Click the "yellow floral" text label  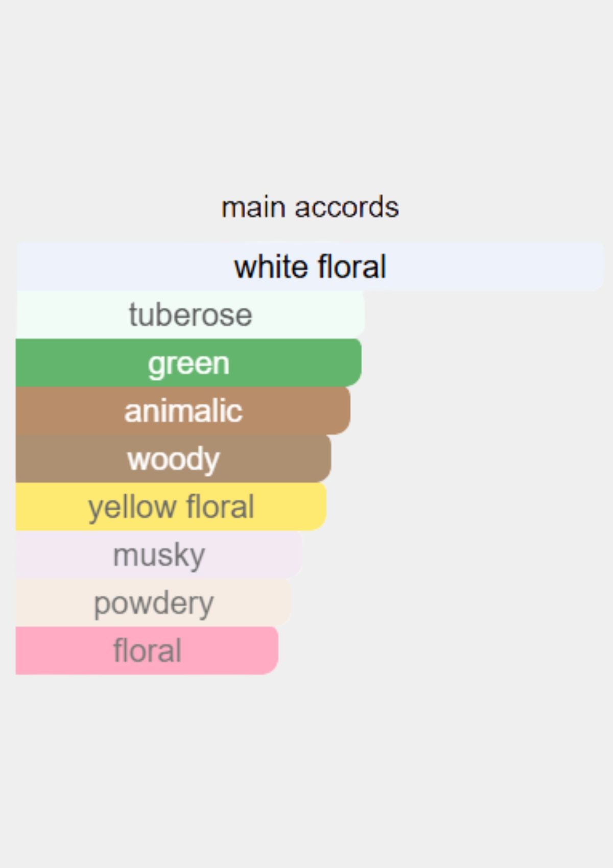click(171, 508)
